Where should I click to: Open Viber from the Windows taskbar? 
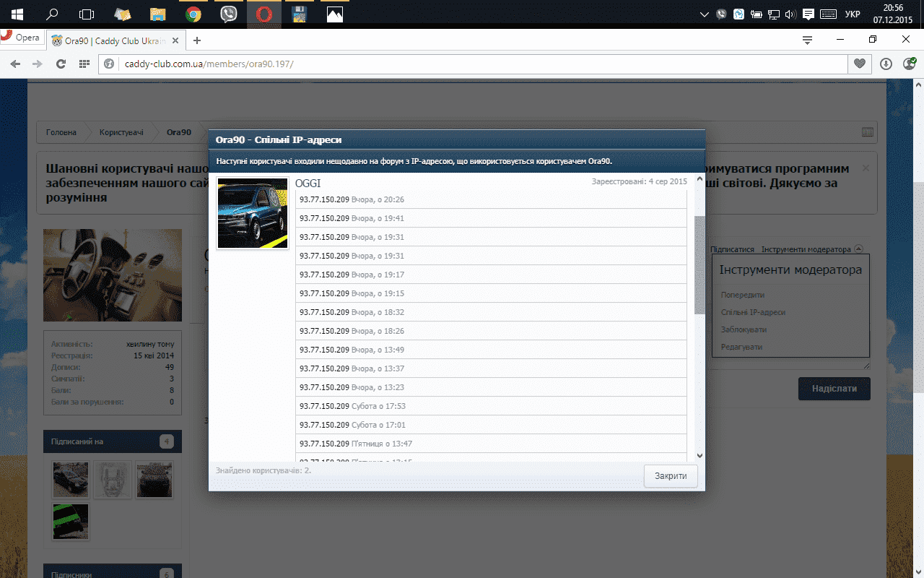(x=229, y=14)
